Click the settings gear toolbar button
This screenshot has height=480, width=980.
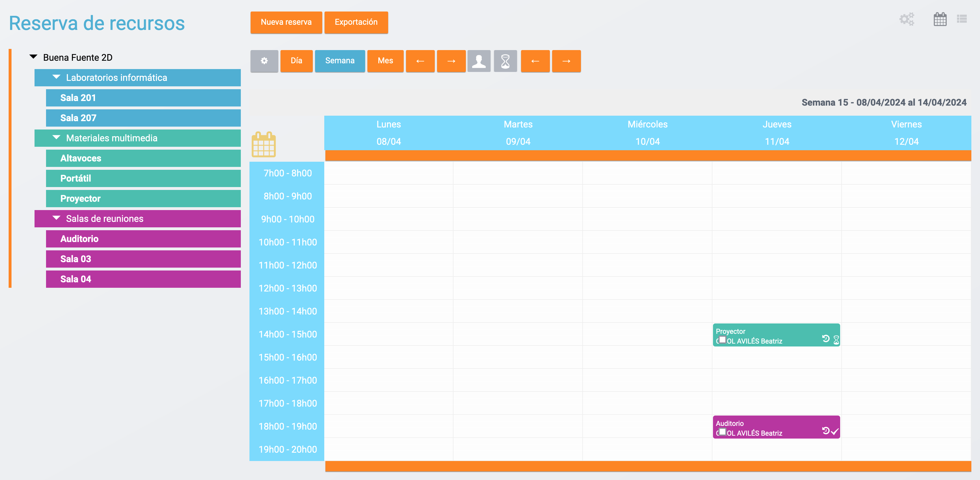(264, 61)
